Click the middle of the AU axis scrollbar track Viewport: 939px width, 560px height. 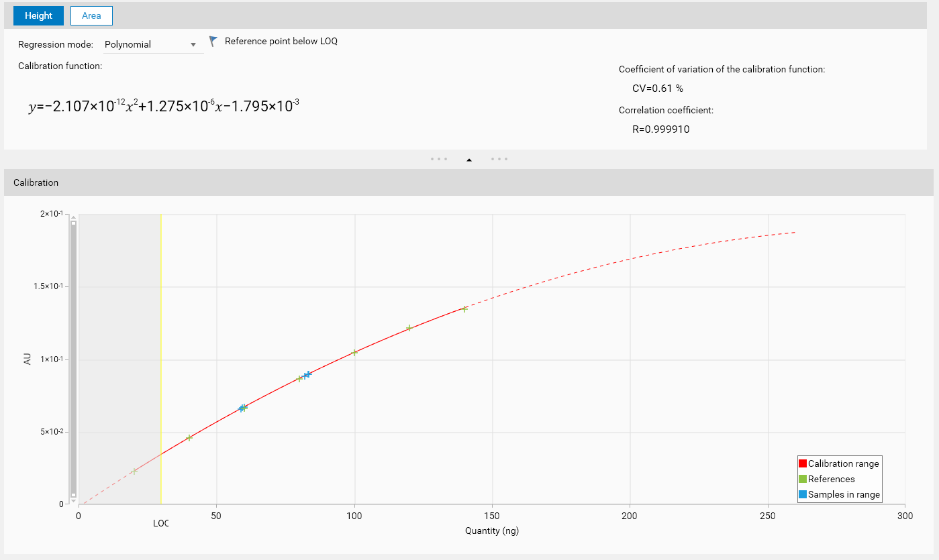tap(74, 359)
